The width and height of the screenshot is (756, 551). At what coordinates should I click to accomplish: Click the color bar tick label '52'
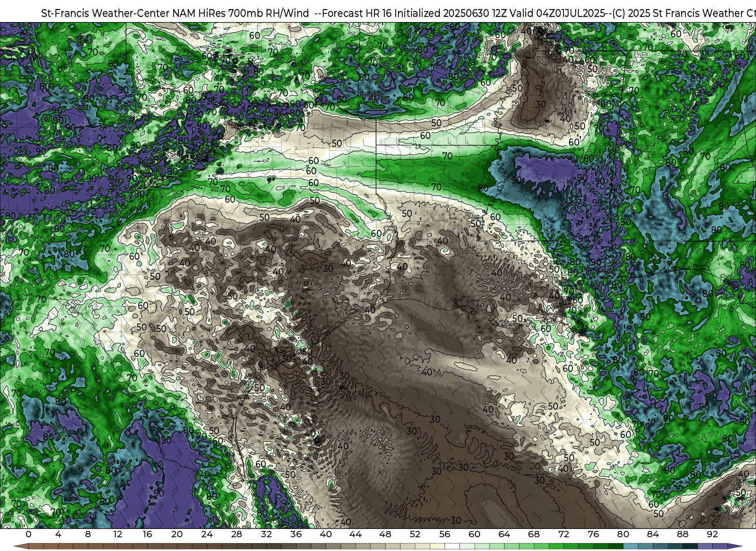[415, 534]
